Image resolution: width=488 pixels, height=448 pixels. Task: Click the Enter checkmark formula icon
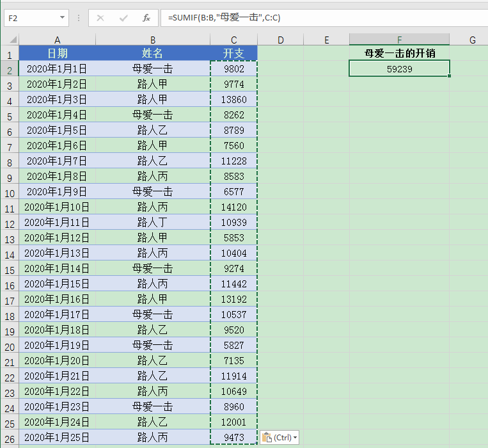(x=123, y=18)
